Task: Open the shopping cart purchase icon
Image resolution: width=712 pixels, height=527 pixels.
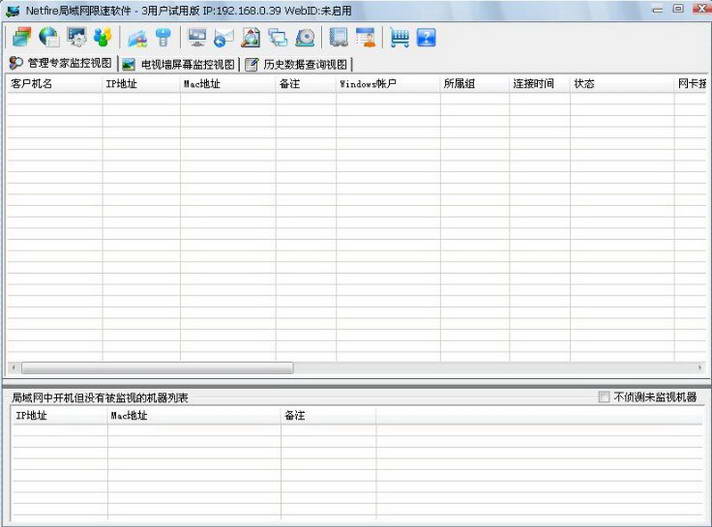Action: pyautogui.click(x=400, y=37)
